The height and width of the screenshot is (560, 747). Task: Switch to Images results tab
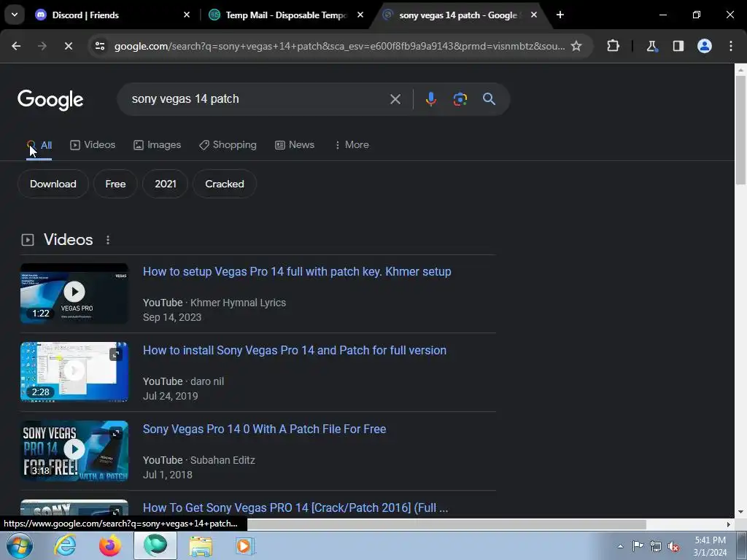point(158,145)
